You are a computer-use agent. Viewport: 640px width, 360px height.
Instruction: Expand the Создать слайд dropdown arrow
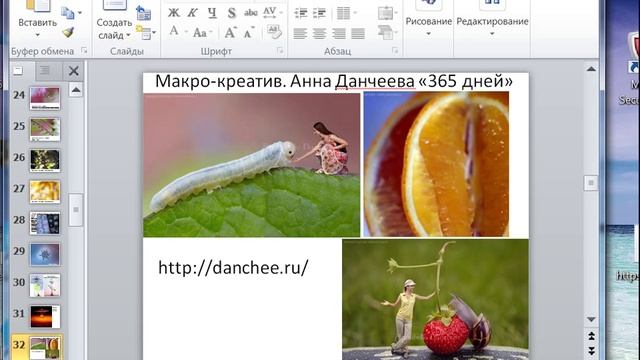point(128,36)
